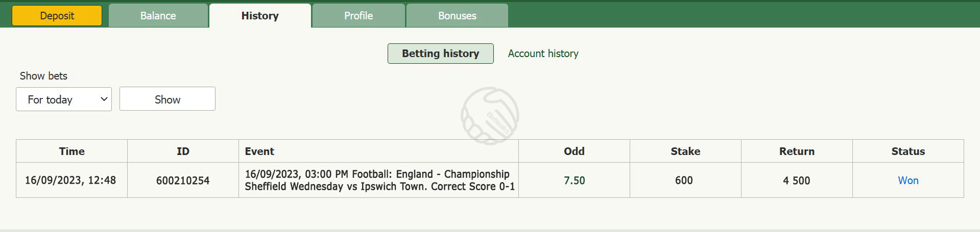Expand the 'For today' period dropdown
This screenshot has width=980, height=232.
[x=64, y=99]
